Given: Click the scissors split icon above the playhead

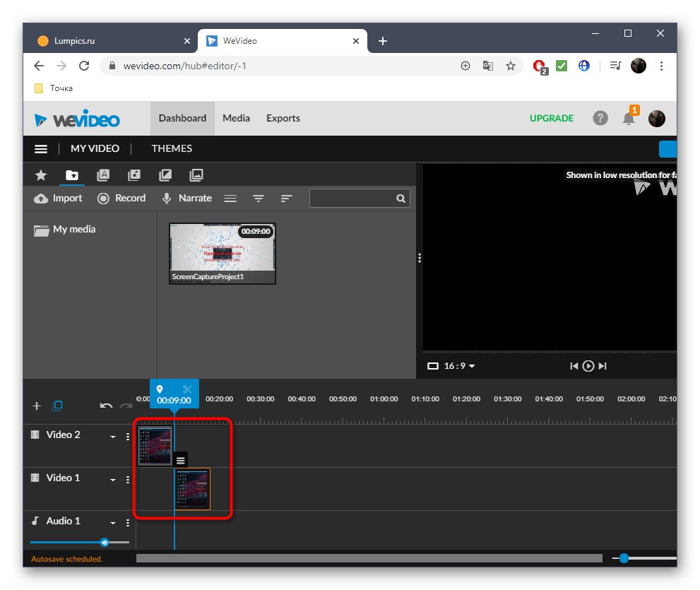Looking at the screenshot, I should tap(188, 389).
